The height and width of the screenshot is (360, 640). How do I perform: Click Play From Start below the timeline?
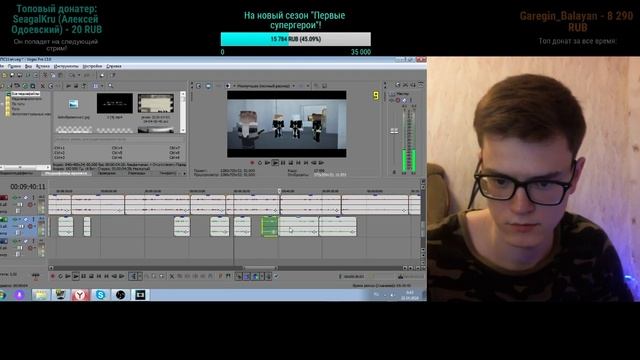coord(68,276)
